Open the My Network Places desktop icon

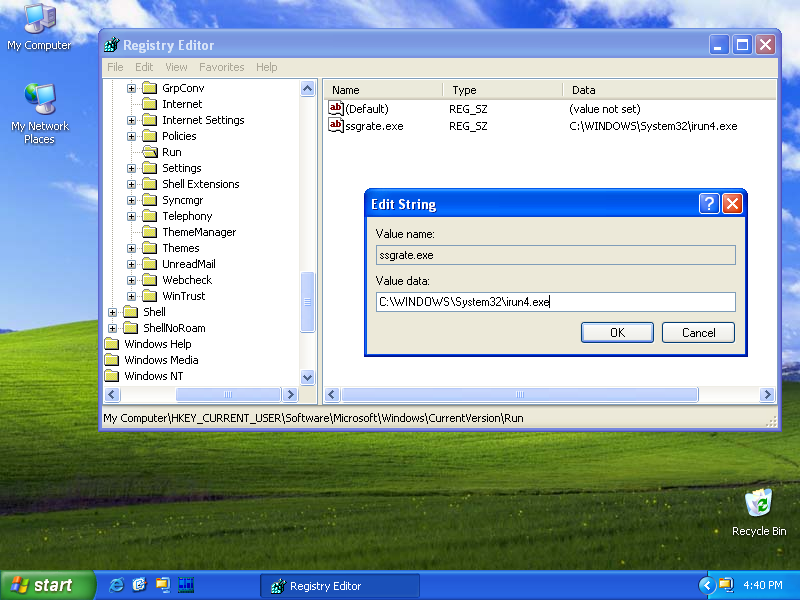(40, 113)
